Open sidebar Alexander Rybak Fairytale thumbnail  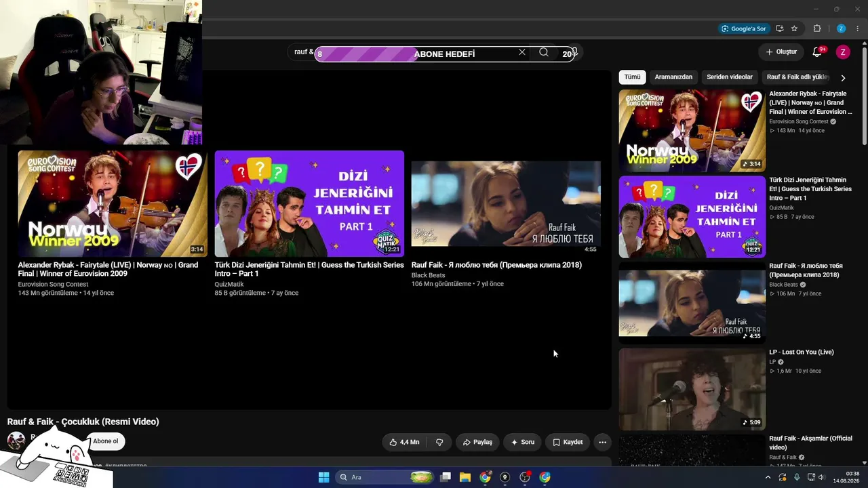[692, 131]
